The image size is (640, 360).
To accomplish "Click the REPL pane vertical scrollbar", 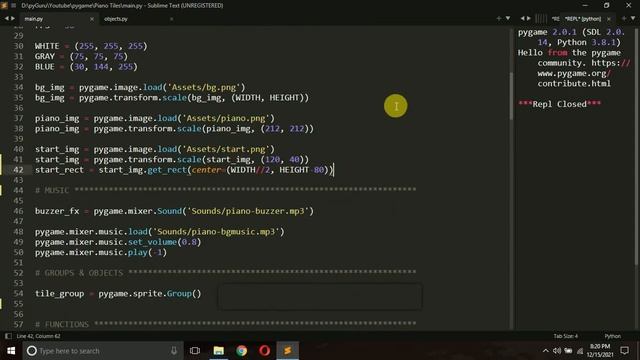I will click(x=637, y=147).
